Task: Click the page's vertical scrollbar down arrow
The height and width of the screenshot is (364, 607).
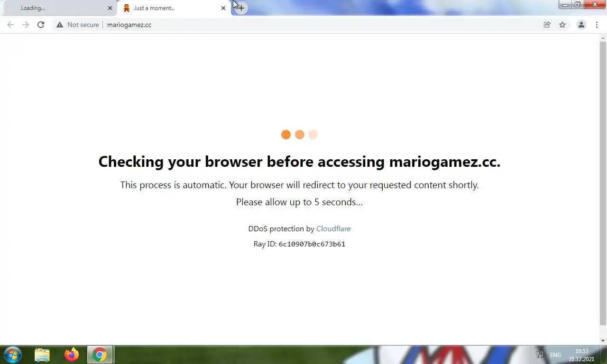Action: point(603,341)
